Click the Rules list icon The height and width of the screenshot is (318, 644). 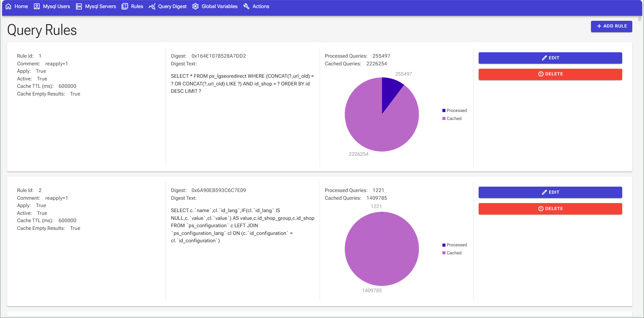(124, 6)
